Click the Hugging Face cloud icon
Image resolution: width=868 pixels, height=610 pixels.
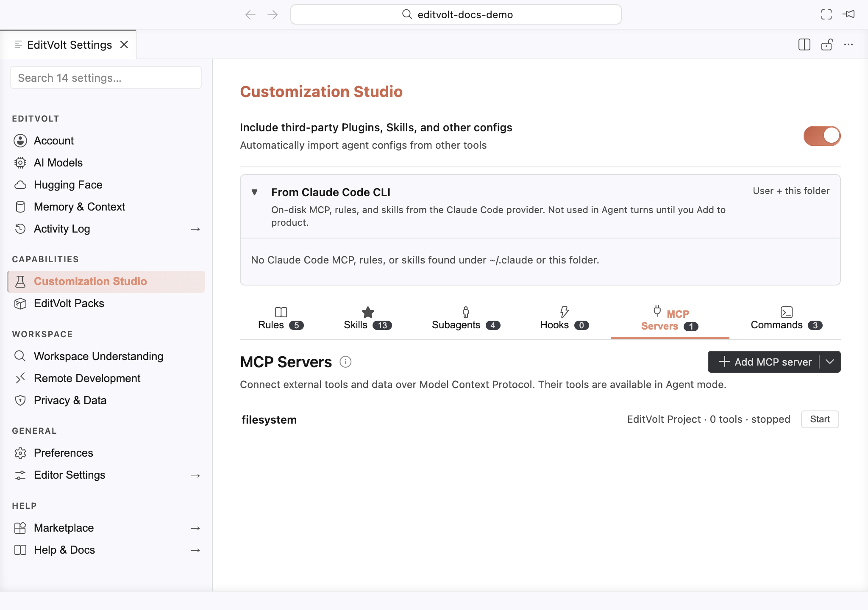coord(20,185)
